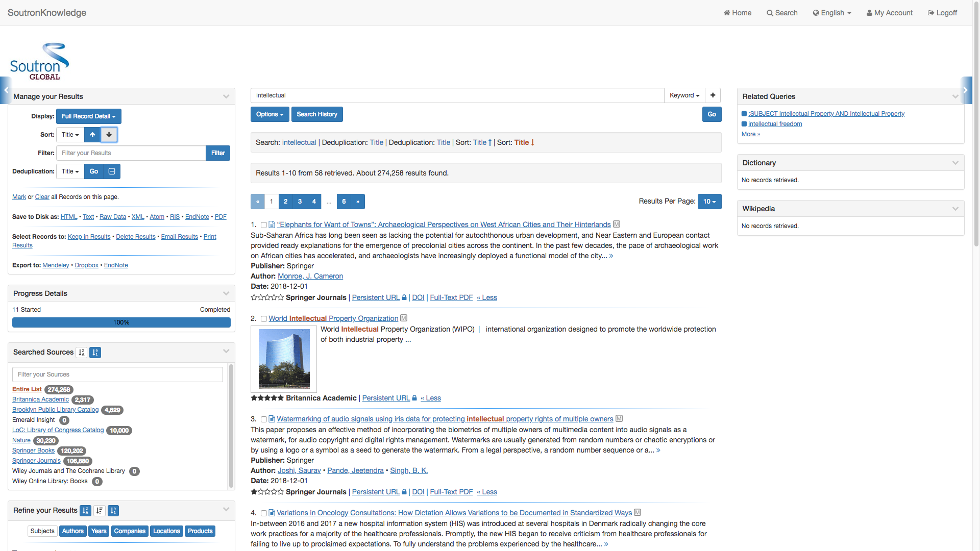980x551 pixels.
Task: Click the intellectual search query field
Action: (457, 95)
